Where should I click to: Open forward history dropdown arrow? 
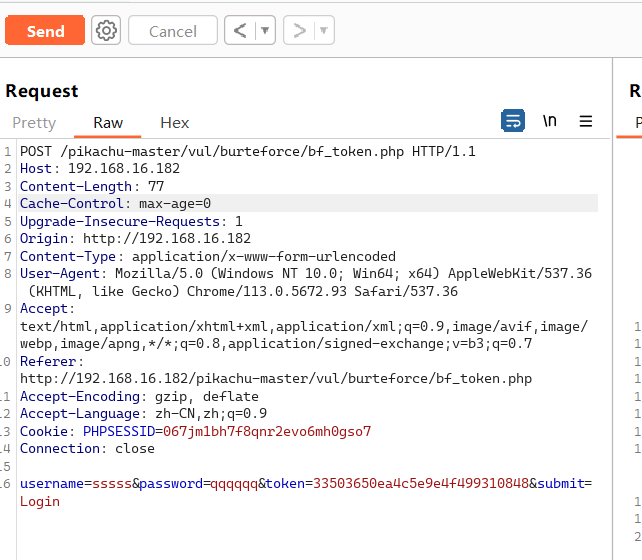[x=324, y=30]
